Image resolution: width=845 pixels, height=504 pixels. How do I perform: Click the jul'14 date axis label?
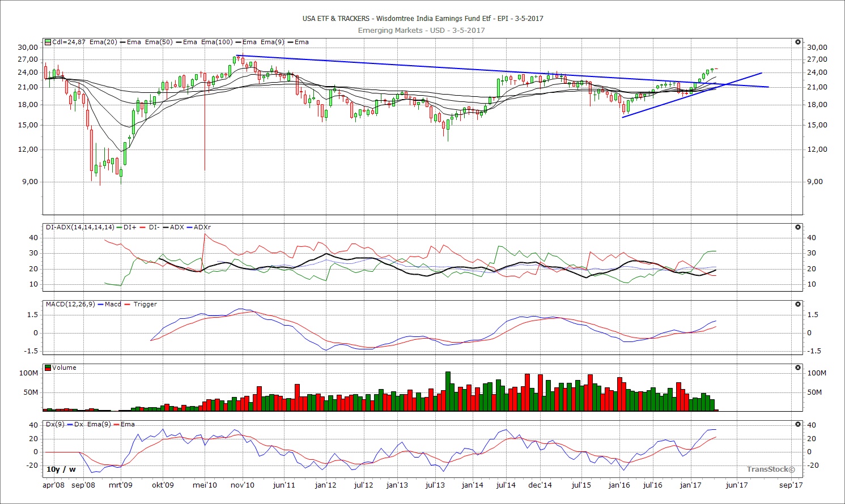(506, 485)
